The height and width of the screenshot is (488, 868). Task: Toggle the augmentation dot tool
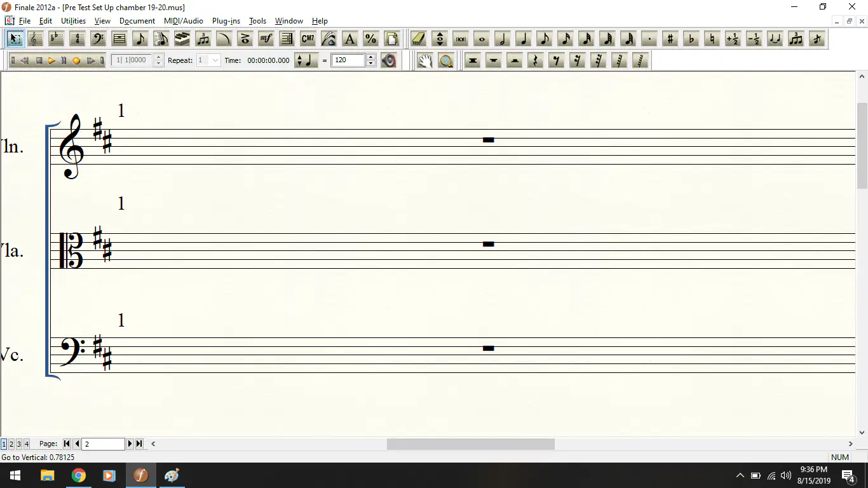[x=649, y=39]
